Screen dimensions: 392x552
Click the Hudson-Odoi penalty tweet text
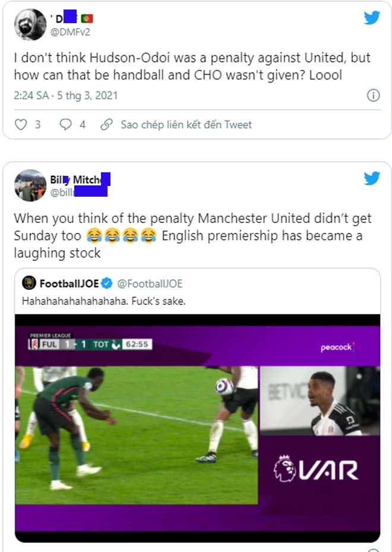(x=192, y=67)
